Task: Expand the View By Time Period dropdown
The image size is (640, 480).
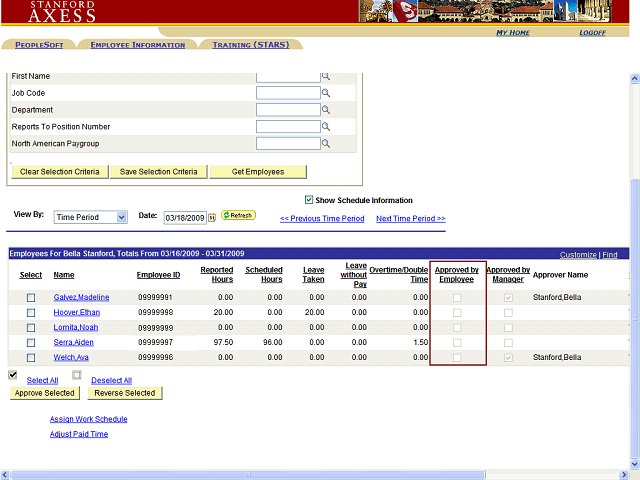Action: [x=122, y=217]
